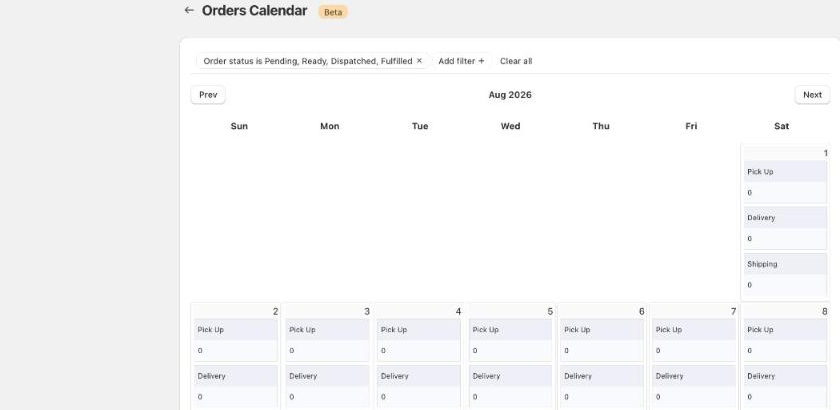Click the date number 4

(x=458, y=311)
